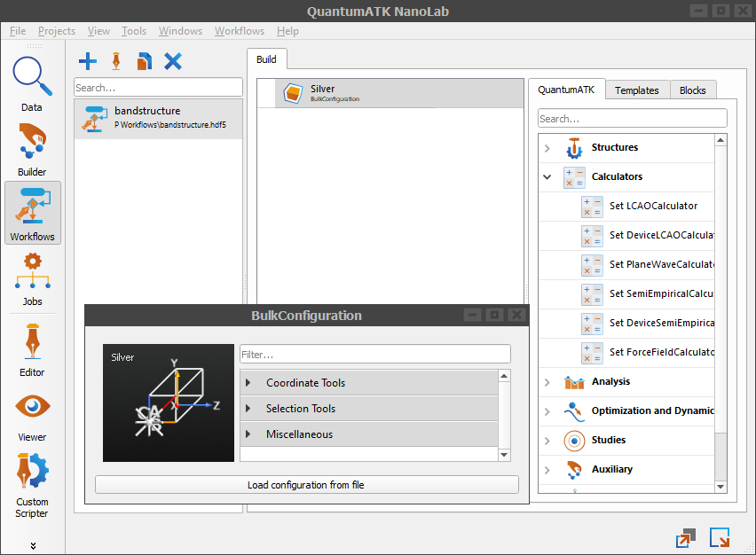Click Load configuration from file button
This screenshot has width=756, height=555.
click(307, 485)
